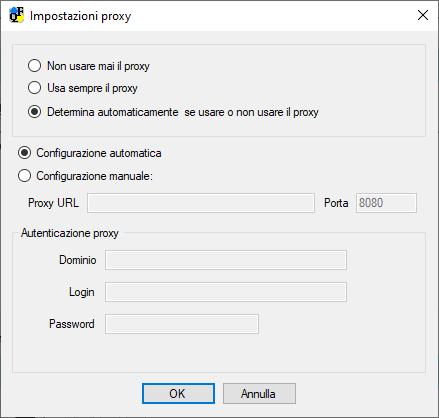The height and width of the screenshot is (418, 439).
Task: Click the application icon in the title bar
Action: pyautogui.click(x=17, y=15)
